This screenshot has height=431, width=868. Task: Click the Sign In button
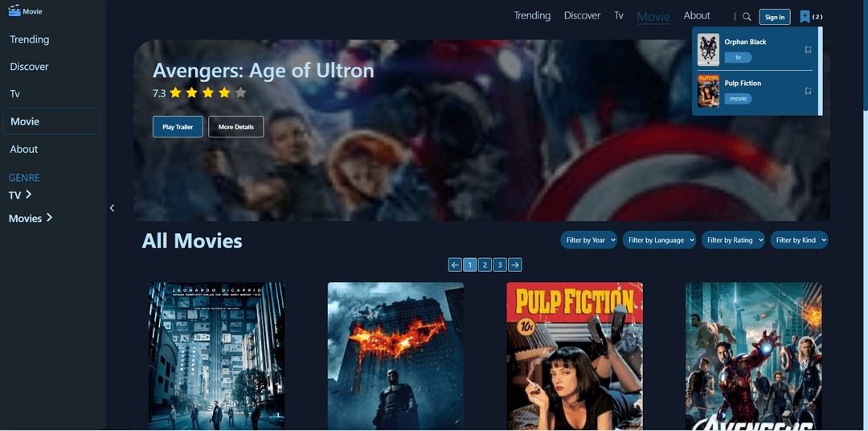click(x=774, y=17)
